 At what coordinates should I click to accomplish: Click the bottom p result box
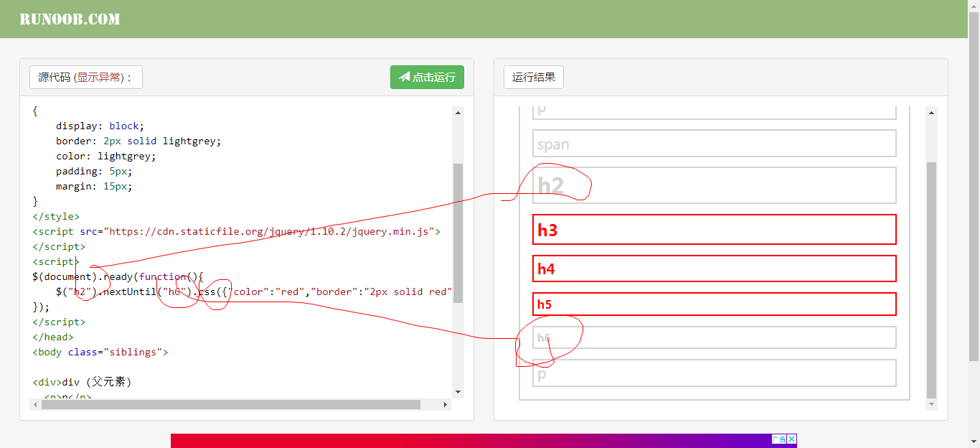715,373
